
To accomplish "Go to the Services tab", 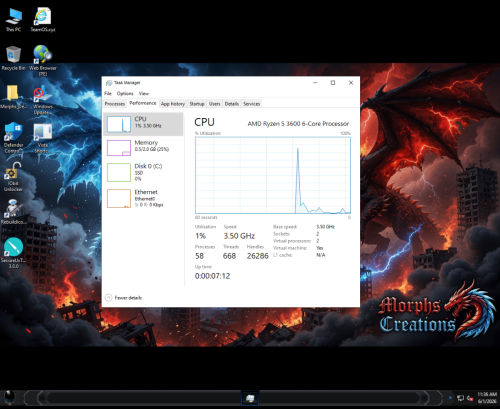I will [251, 104].
